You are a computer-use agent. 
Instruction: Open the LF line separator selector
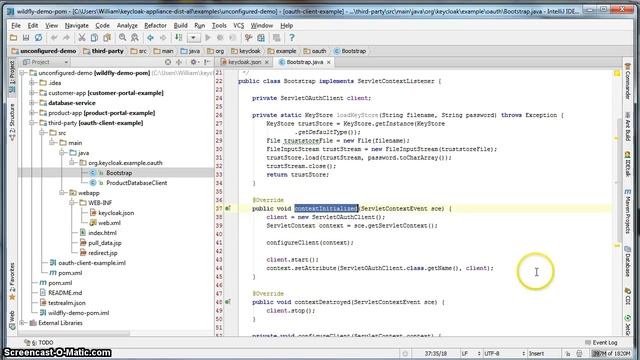pos(471,353)
